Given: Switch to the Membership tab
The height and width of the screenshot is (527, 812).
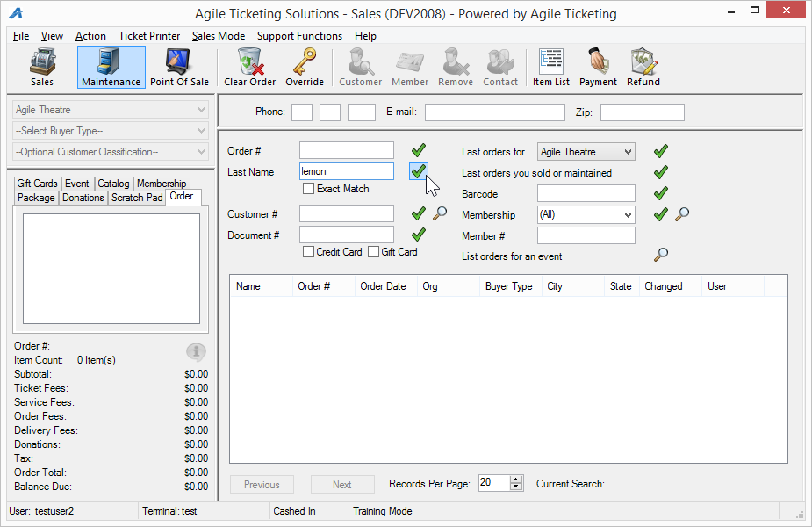Looking at the screenshot, I should (x=162, y=184).
